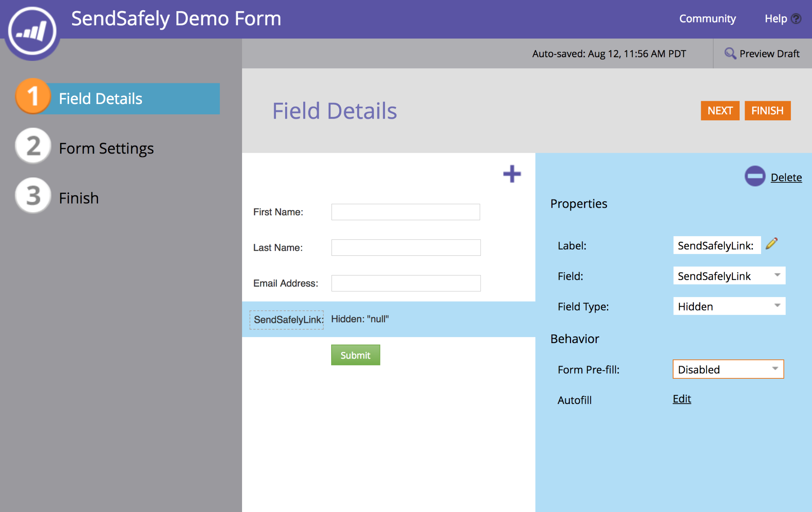Image resolution: width=812 pixels, height=512 pixels.
Task: Click the step 2 number circle
Action: pyautogui.click(x=33, y=146)
